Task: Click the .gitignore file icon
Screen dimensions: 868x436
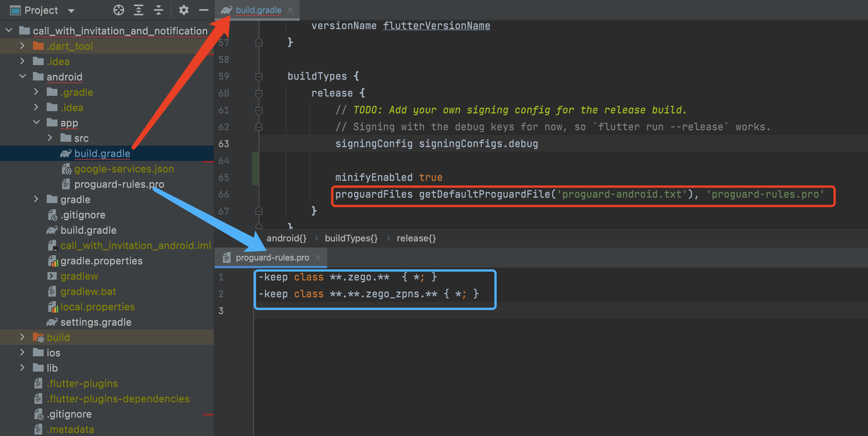Action: point(52,215)
